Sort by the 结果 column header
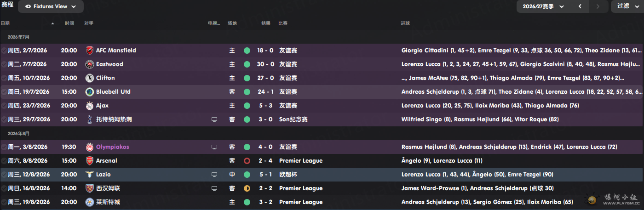This screenshot has width=644, height=210. pyautogui.click(x=266, y=23)
